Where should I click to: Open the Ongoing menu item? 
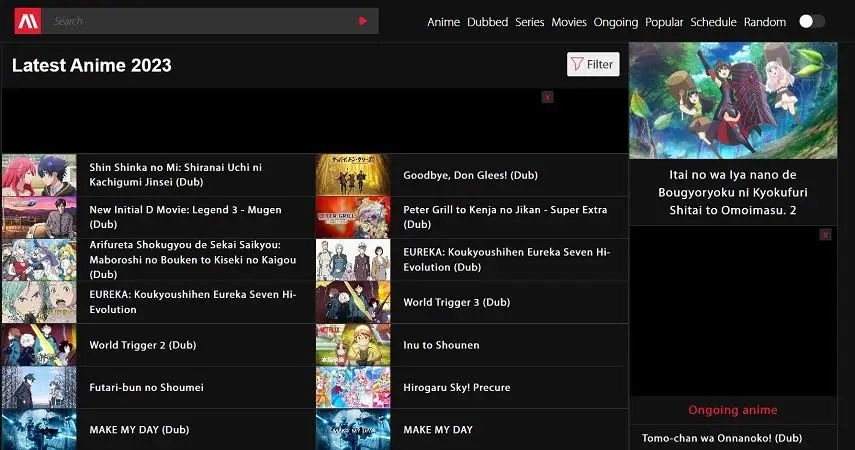point(616,22)
